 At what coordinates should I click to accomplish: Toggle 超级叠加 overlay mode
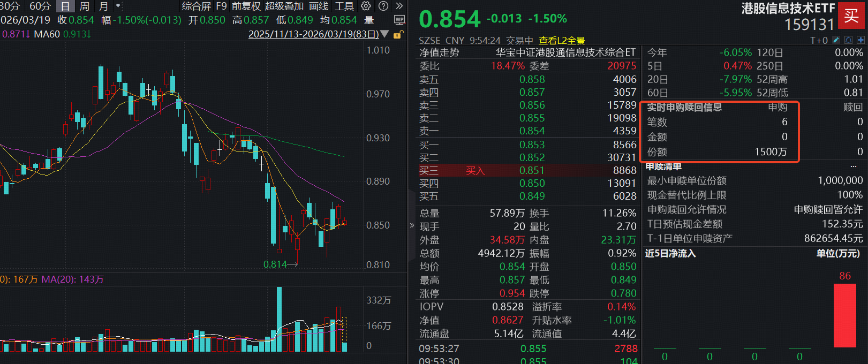click(x=284, y=6)
